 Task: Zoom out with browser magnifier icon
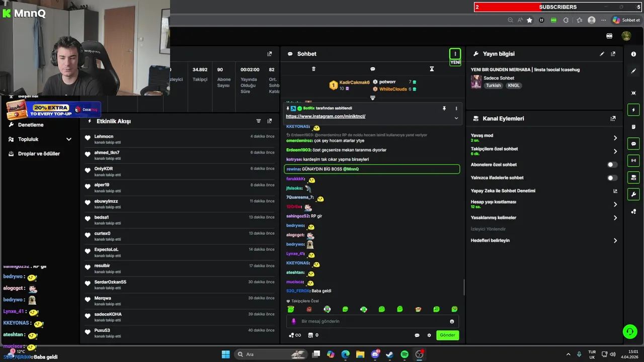point(510,20)
